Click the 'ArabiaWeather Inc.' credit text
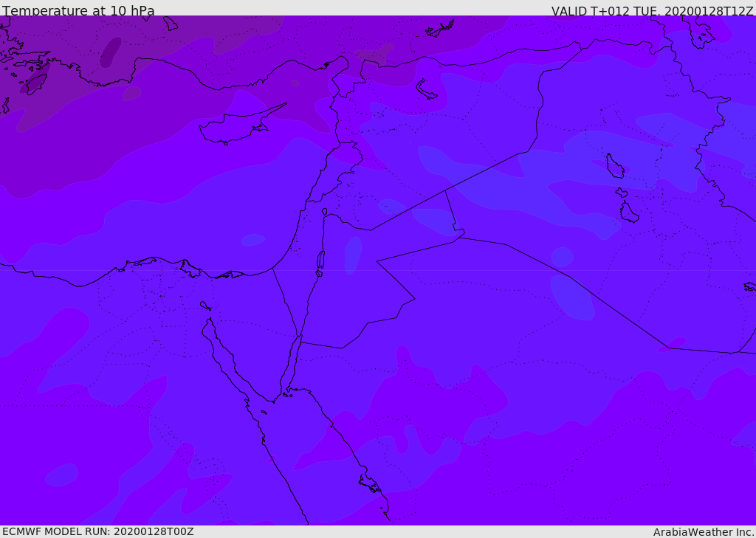Screen dimensions: 756x538 [x=704, y=532]
